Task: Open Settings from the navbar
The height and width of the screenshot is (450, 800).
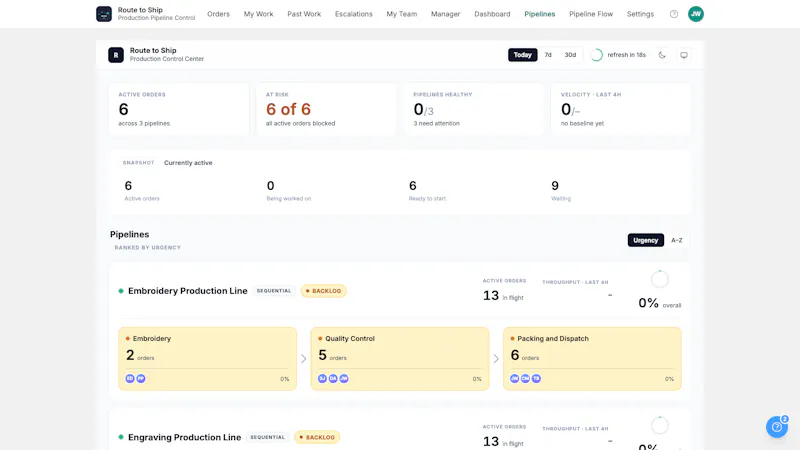Action: coord(640,14)
